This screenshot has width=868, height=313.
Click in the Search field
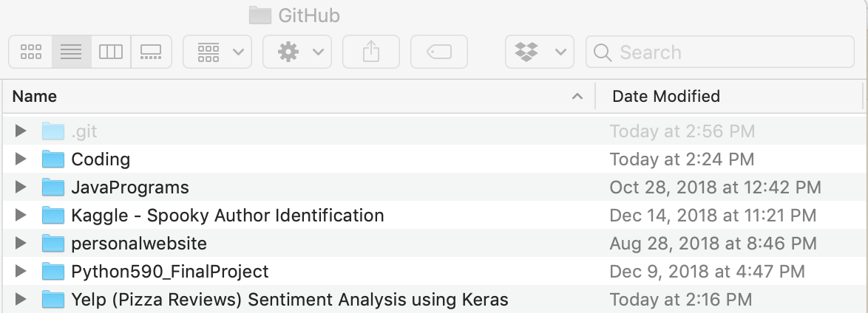(x=725, y=52)
